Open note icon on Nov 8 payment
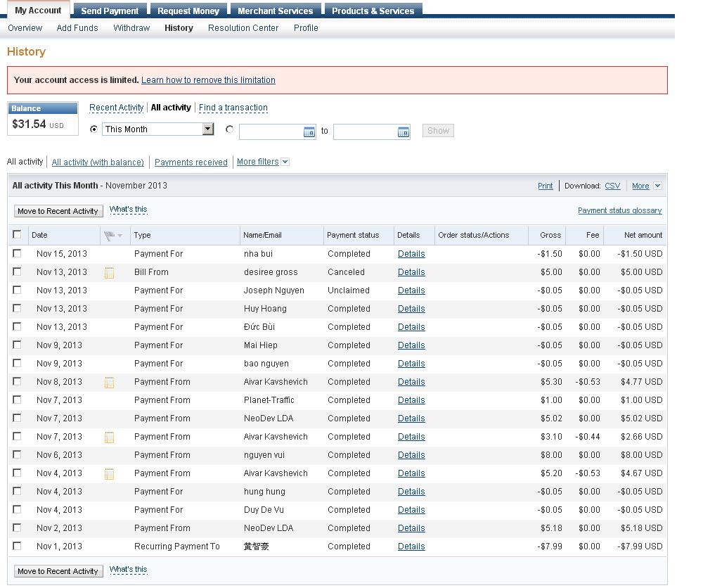This screenshot has width=703, height=588. pyautogui.click(x=109, y=383)
